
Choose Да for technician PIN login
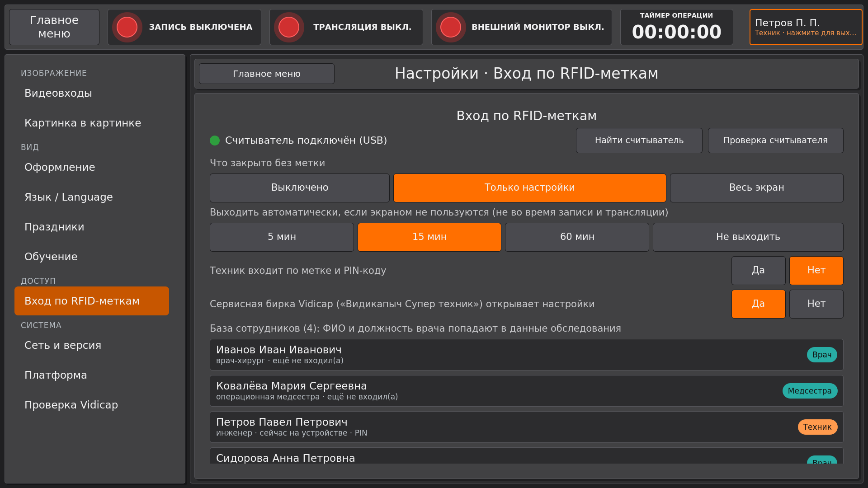tap(759, 271)
